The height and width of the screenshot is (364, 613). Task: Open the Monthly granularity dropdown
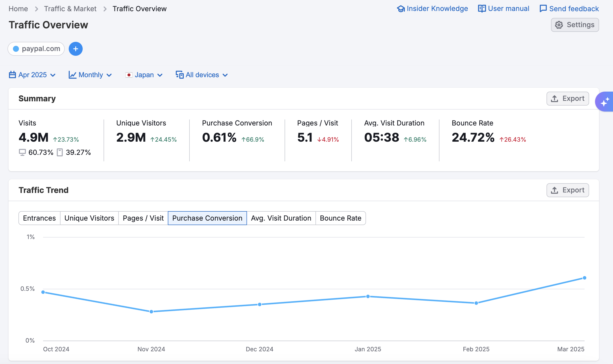click(x=90, y=75)
